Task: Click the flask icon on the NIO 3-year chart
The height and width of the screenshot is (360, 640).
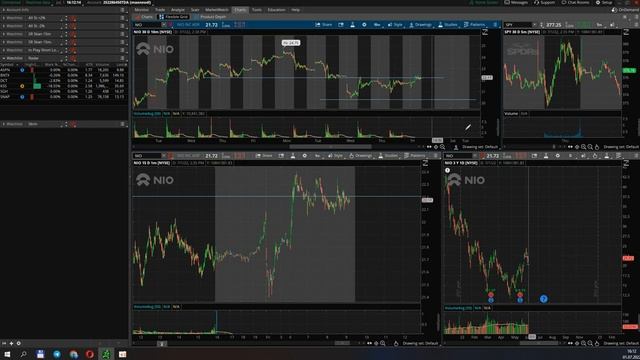Action: 546,156
